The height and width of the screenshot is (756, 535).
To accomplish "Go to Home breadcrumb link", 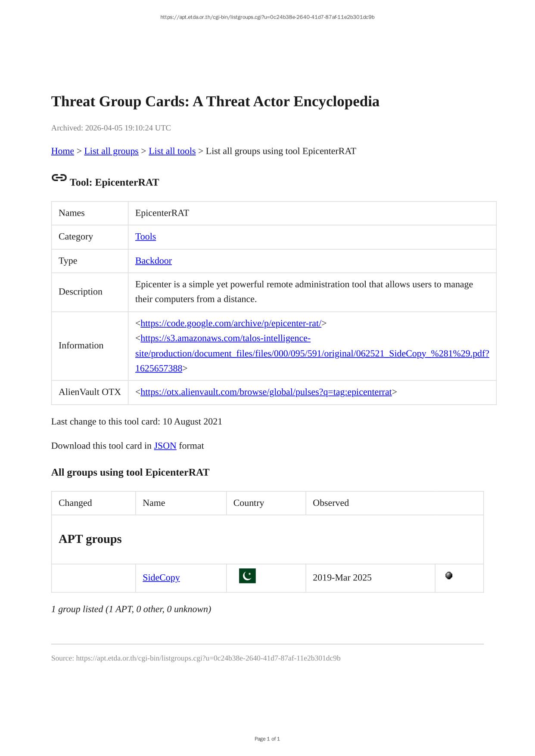I will pos(62,151).
